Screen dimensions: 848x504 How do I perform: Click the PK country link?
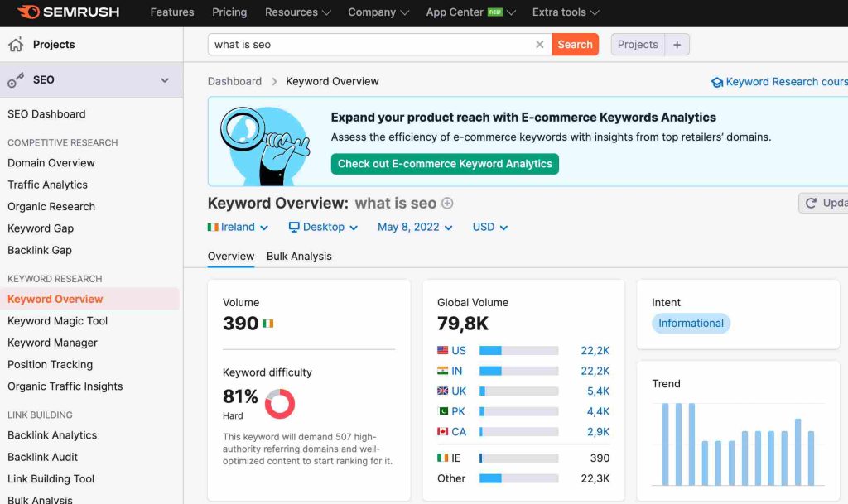[x=458, y=411]
